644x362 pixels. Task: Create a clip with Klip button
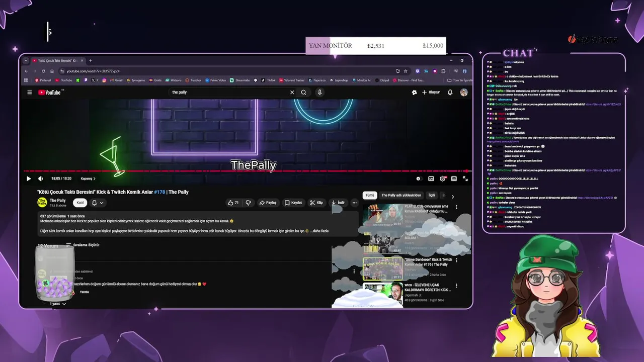316,203
